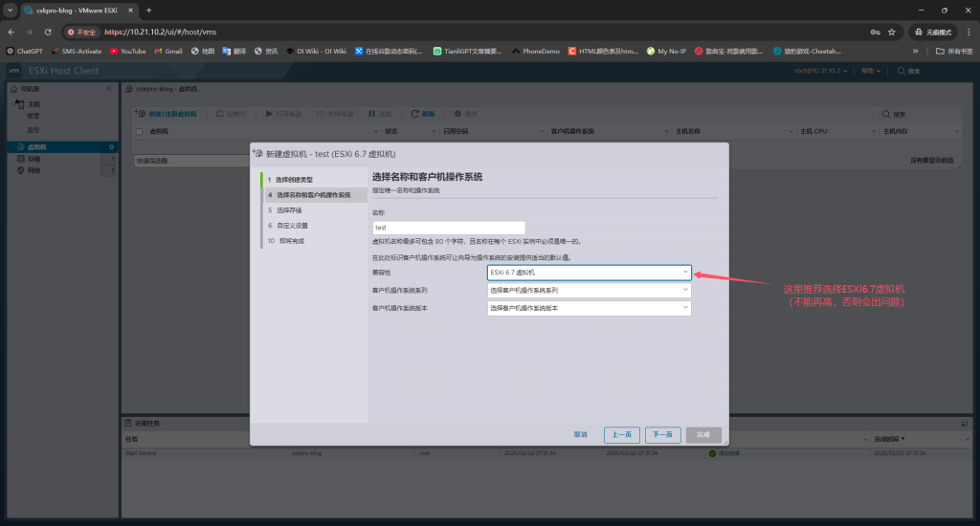Click 取消 to cancel the wizard

[581, 434]
